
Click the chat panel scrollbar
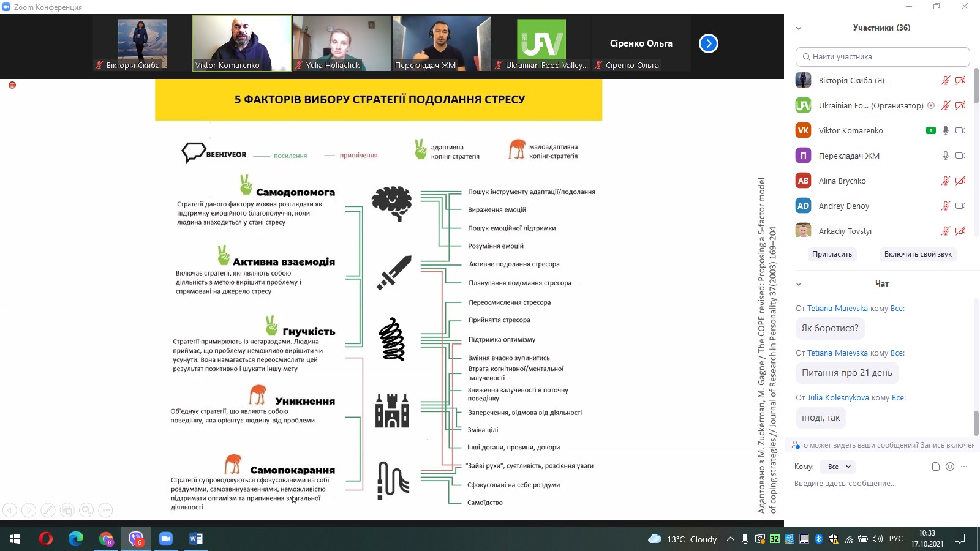(976, 423)
